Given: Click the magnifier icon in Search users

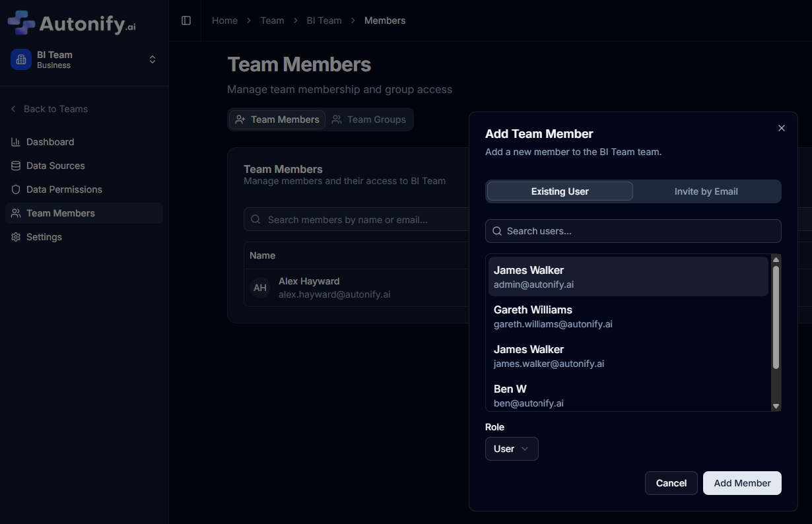Looking at the screenshot, I should pos(498,231).
